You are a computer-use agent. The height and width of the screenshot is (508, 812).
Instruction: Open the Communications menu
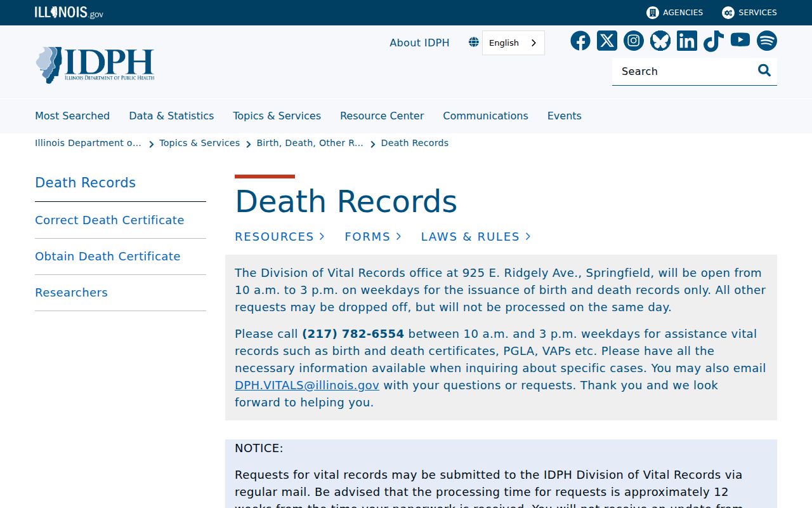tap(485, 116)
